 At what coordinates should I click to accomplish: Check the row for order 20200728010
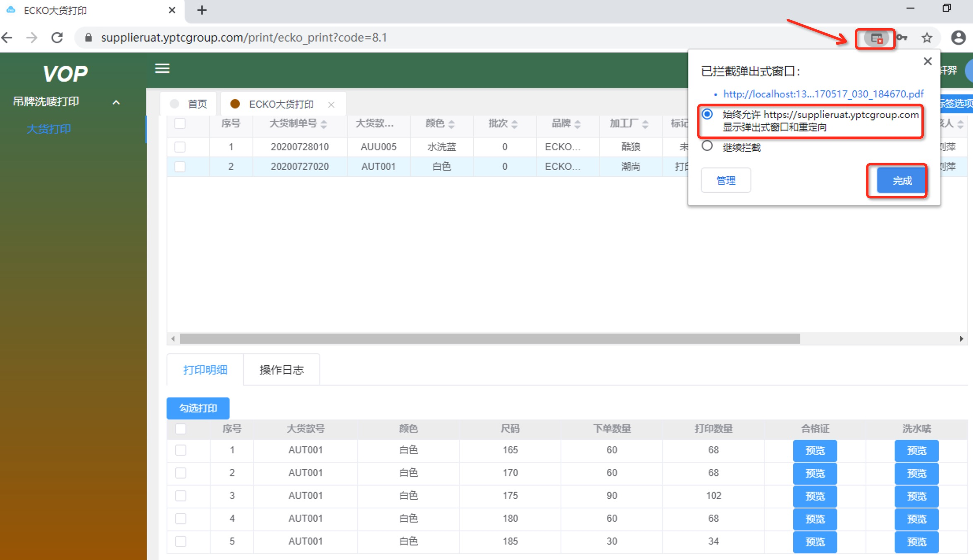tap(180, 147)
